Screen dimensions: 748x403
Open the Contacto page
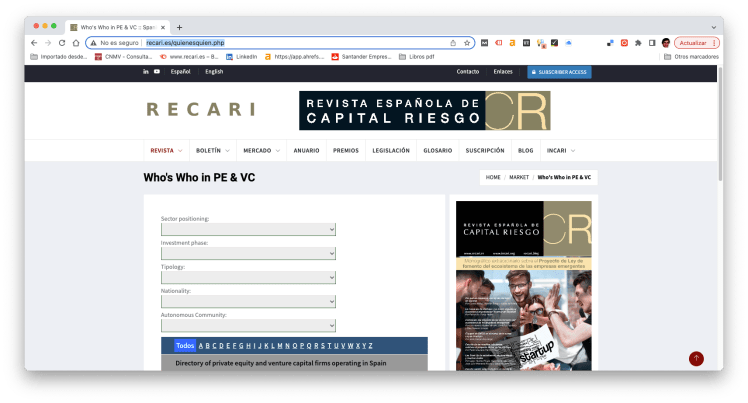pos(468,72)
